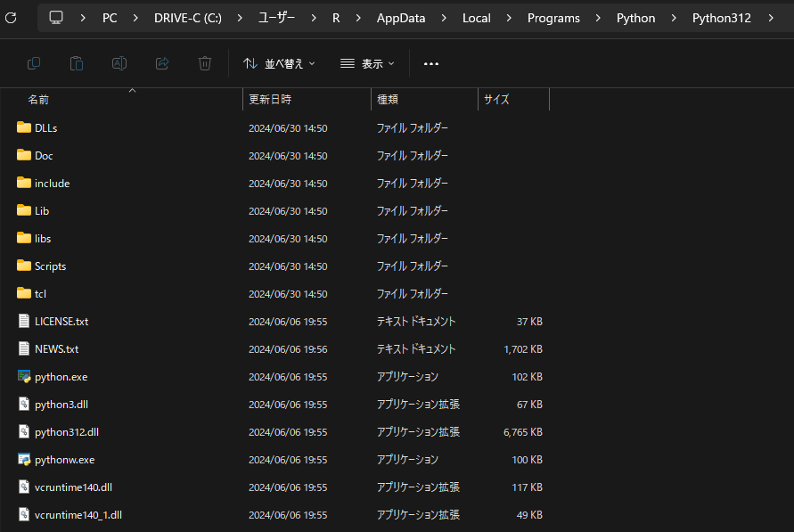Click the rename icon in toolbar
Screen dimensions: 794x532
119,63
